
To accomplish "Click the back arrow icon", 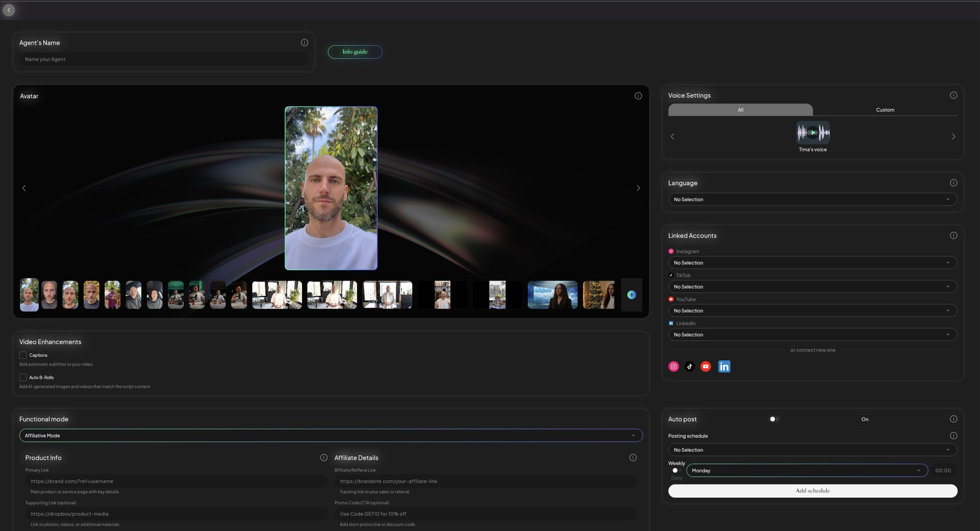I will tap(9, 10).
